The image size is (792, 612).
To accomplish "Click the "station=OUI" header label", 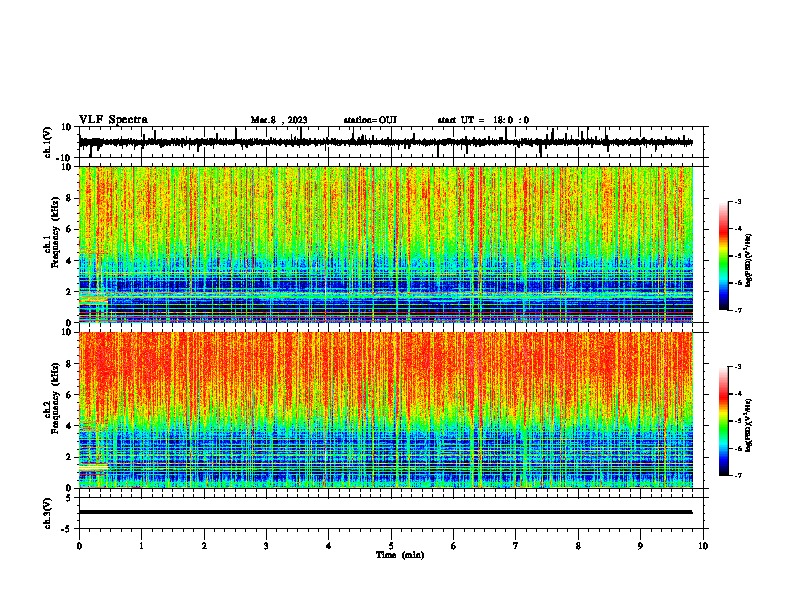I will (370, 120).
